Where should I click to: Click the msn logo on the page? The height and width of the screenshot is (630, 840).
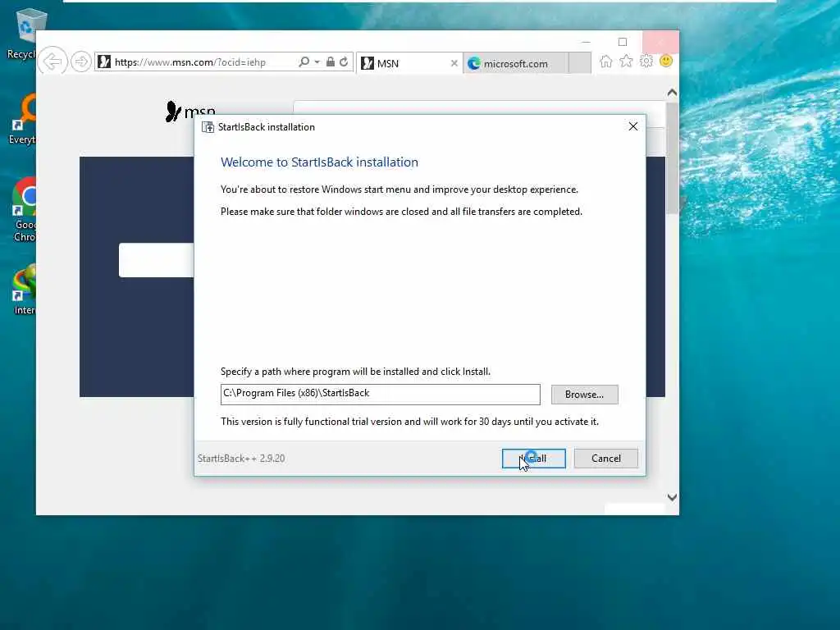tap(190, 112)
